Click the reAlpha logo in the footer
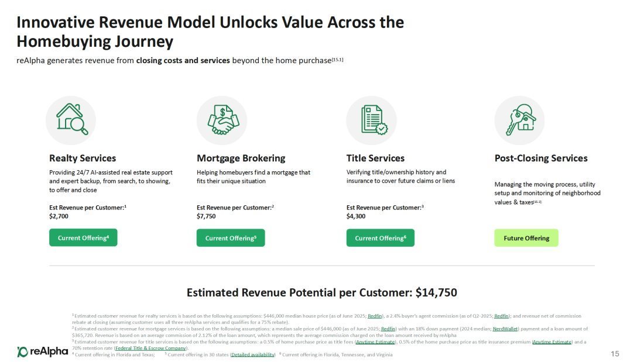This screenshot has width=644, height=362. [x=42, y=351]
